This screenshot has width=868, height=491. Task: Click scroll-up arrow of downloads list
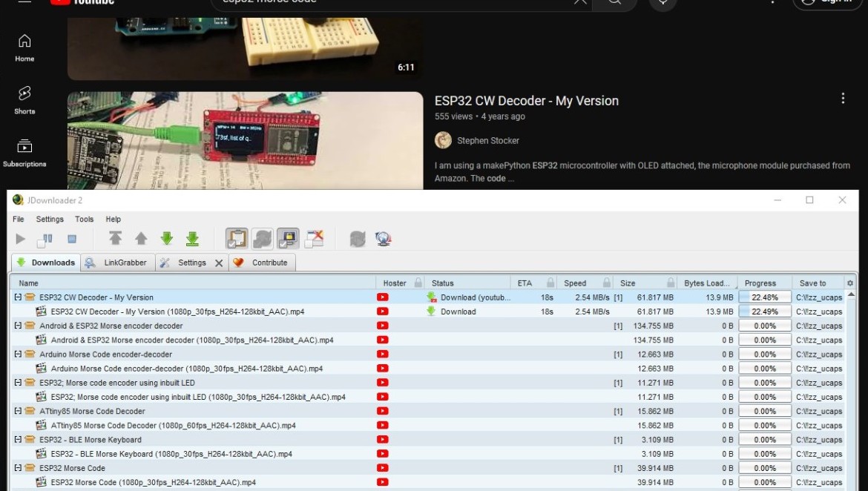click(x=851, y=295)
